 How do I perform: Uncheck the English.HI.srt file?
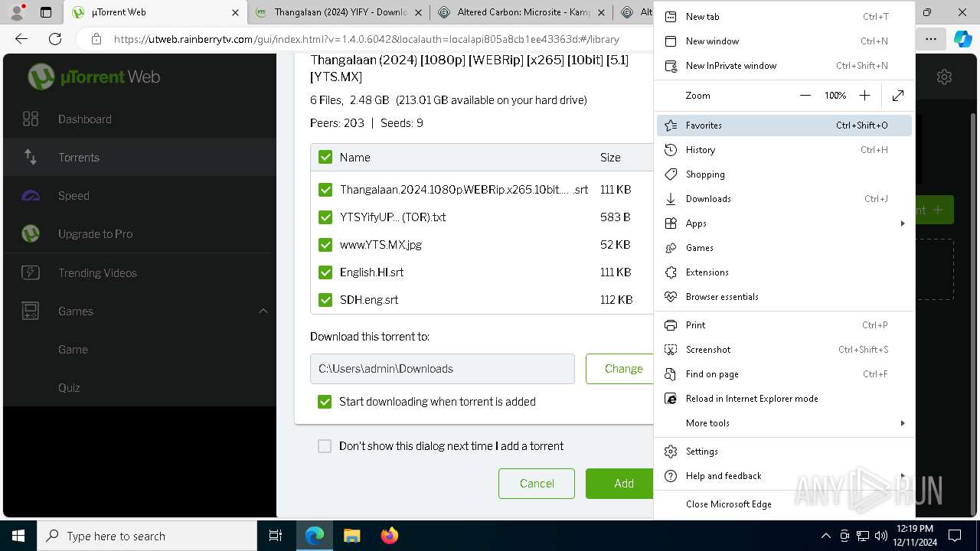[325, 272]
